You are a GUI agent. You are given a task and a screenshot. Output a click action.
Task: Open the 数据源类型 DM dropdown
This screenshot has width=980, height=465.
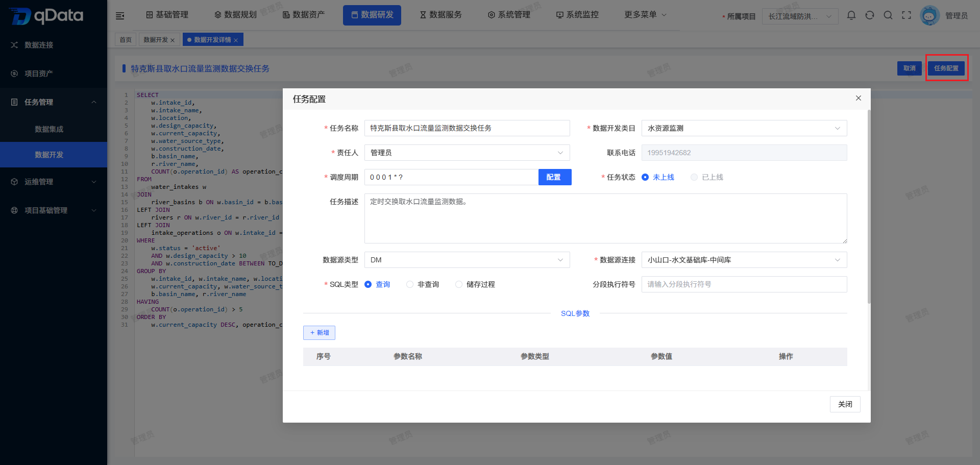coord(467,260)
